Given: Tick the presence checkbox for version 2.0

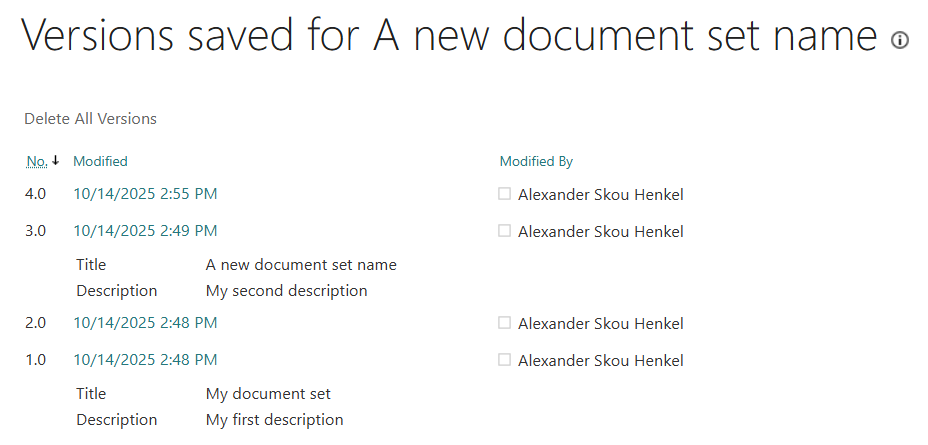Looking at the screenshot, I should pyautogui.click(x=505, y=323).
